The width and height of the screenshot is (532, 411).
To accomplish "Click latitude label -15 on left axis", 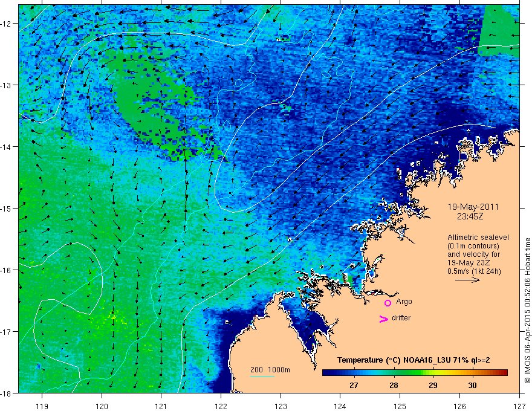I will [6, 208].
